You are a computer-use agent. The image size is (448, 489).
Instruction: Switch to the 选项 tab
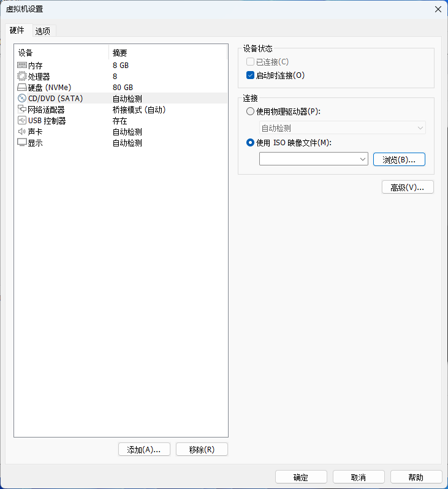point(43,31)
